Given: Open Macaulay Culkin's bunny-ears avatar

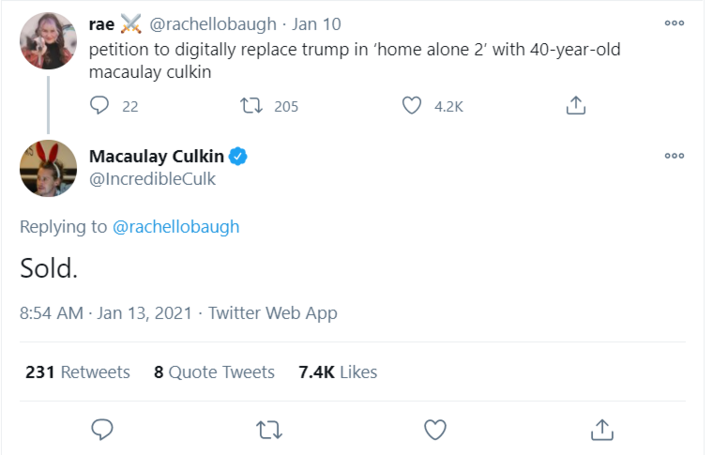Looking at the screenshot, I should [x=48, y=167].
